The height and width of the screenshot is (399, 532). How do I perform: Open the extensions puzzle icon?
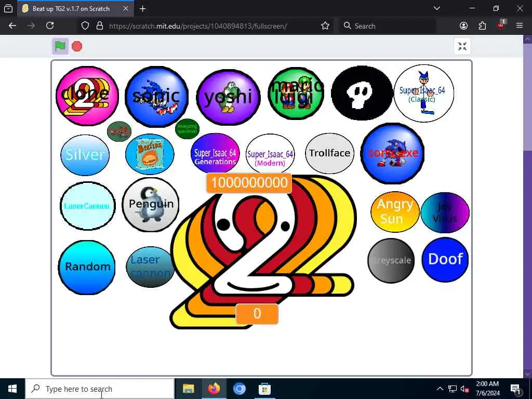click(482, 26)
